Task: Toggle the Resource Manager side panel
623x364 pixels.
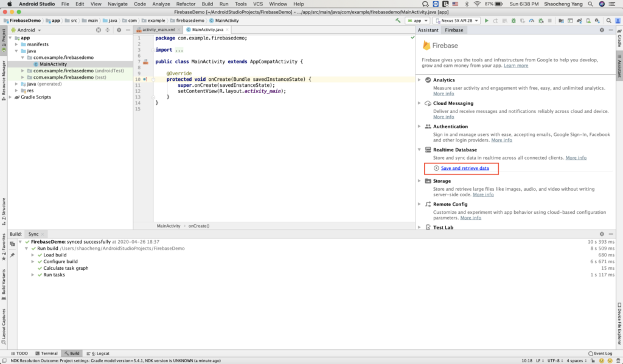Action: pos(4,81)
